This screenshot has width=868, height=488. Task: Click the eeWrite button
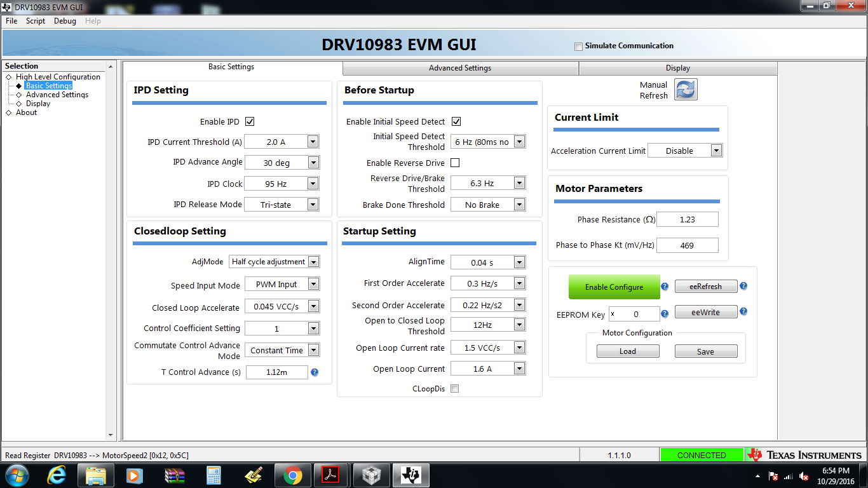pyautogui.click(x=706, y=312)
